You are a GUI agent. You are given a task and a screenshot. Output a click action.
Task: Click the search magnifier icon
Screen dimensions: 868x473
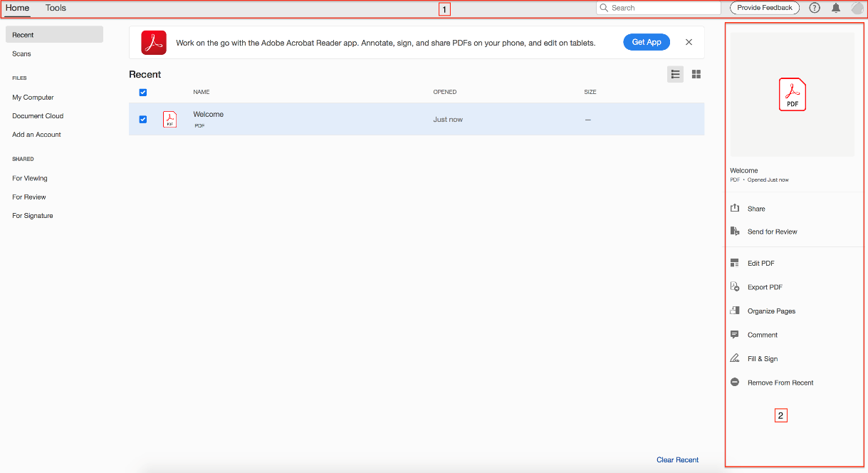click(604, 8)
